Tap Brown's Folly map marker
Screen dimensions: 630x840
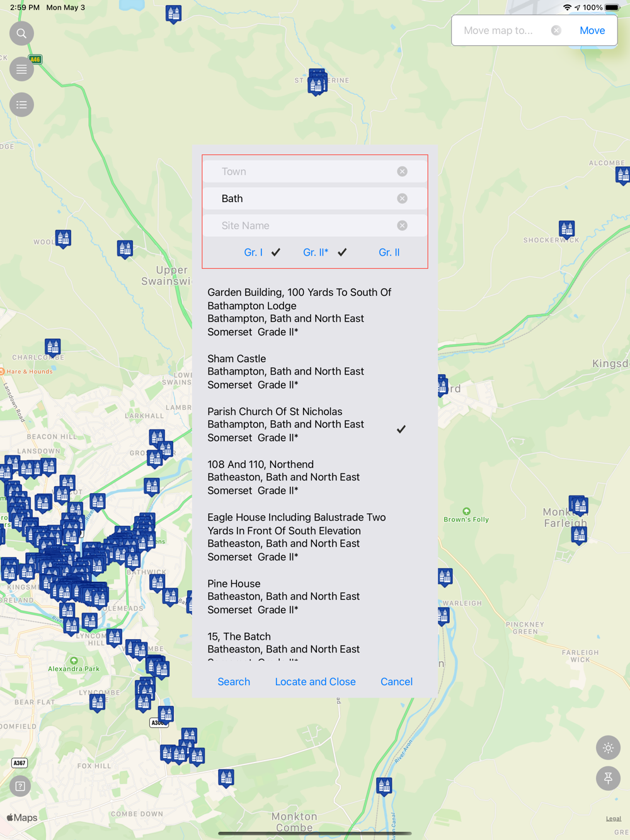pos(466,511)
